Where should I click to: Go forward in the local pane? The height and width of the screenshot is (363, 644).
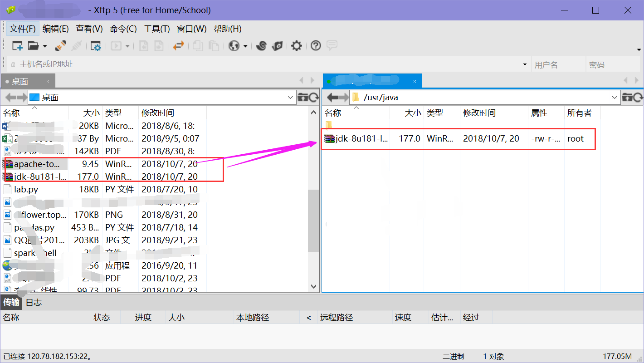pos(21,98)
